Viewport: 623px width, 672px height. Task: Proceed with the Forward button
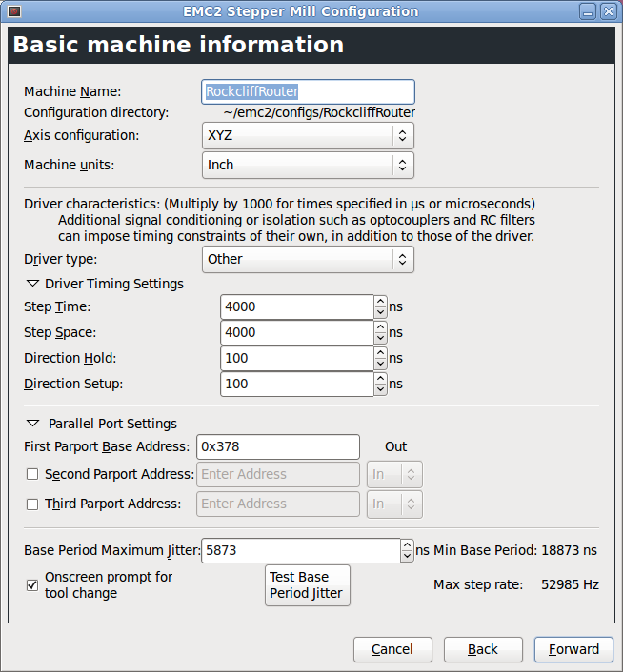click(x=573, y=649)
